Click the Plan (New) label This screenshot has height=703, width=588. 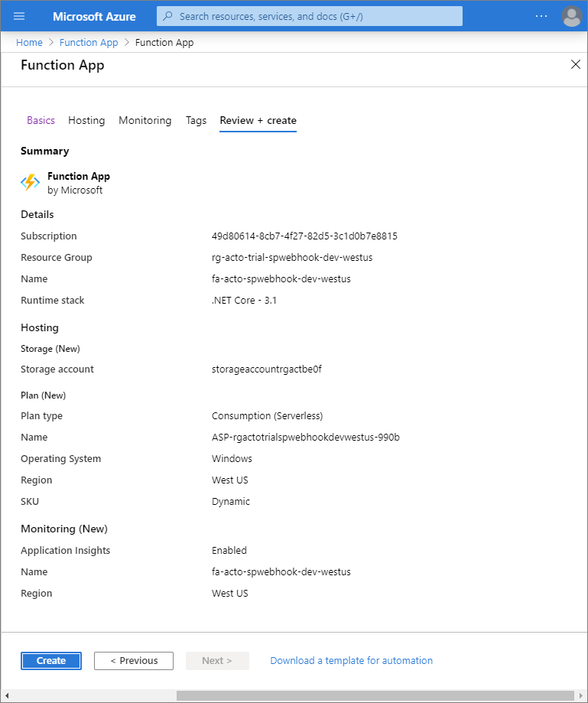tap(43, 395)
